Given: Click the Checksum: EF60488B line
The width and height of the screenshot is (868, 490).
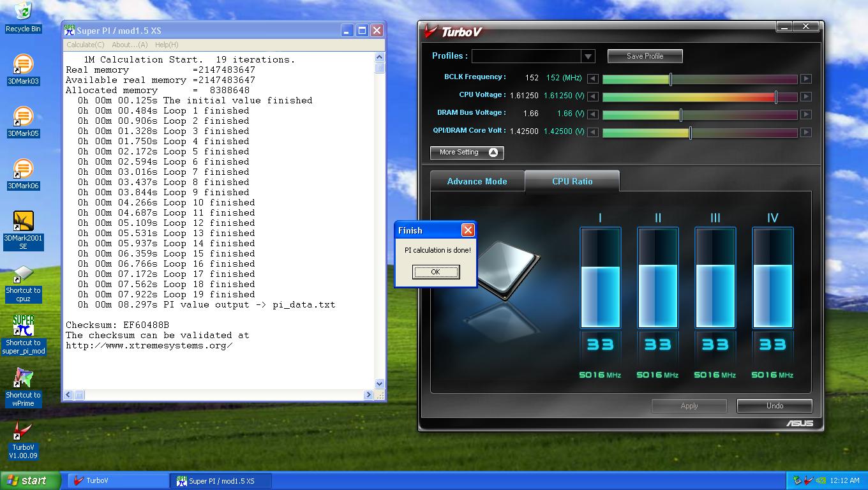Looking at the screenshot, I should (117, 325).
